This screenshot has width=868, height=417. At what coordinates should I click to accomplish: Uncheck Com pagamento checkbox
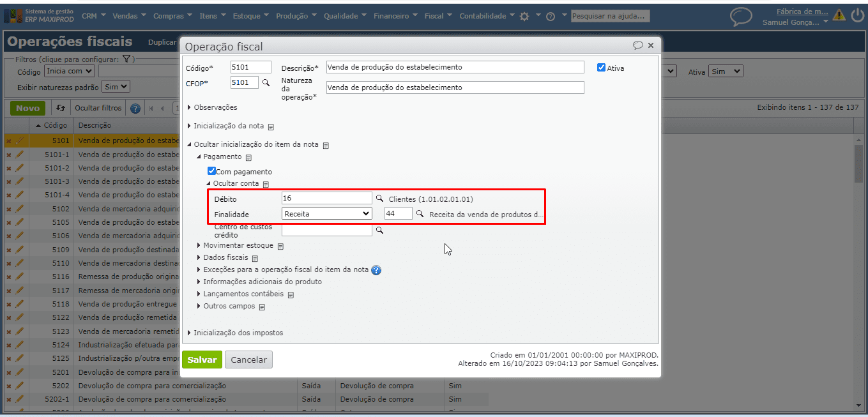211,171
